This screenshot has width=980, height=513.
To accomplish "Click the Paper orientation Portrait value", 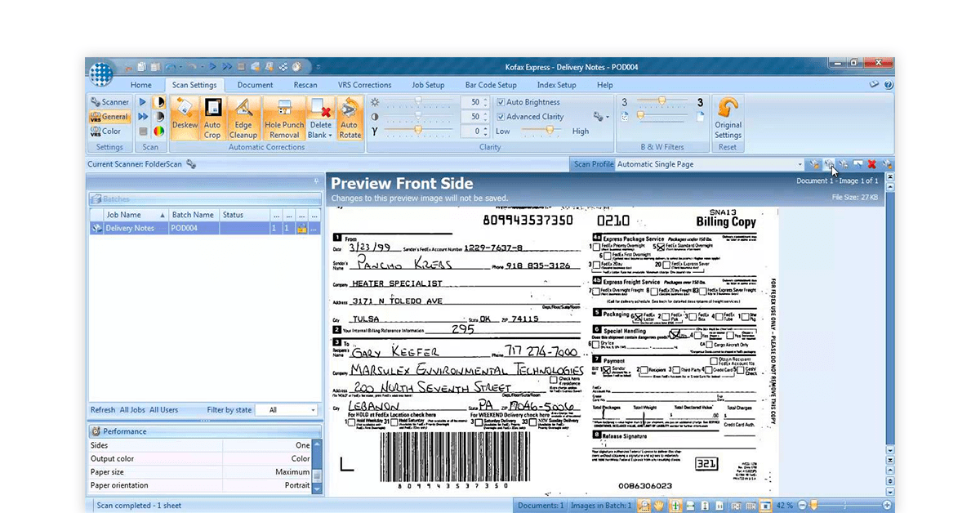I will pos(297,485).
